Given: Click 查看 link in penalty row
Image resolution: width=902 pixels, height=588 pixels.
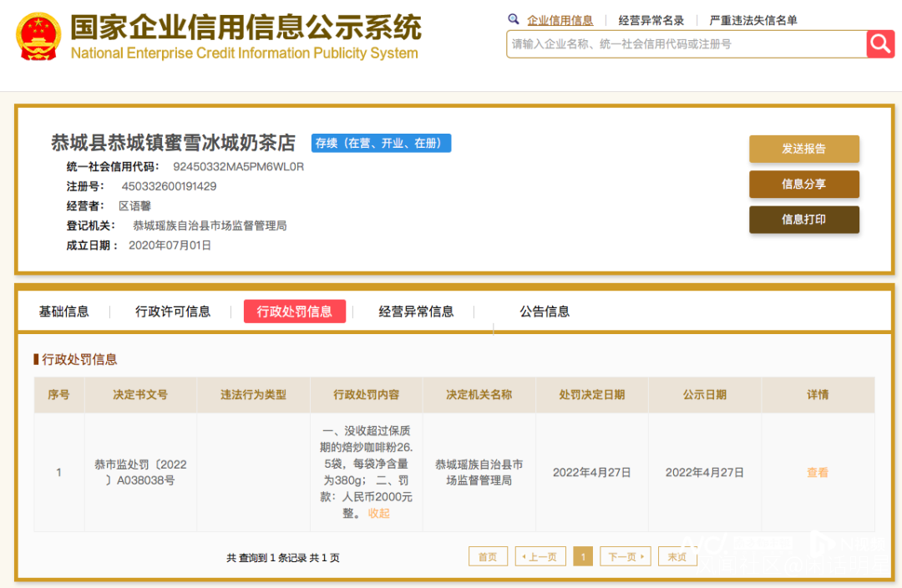Looking at the screenshot, I should [818, 473].
